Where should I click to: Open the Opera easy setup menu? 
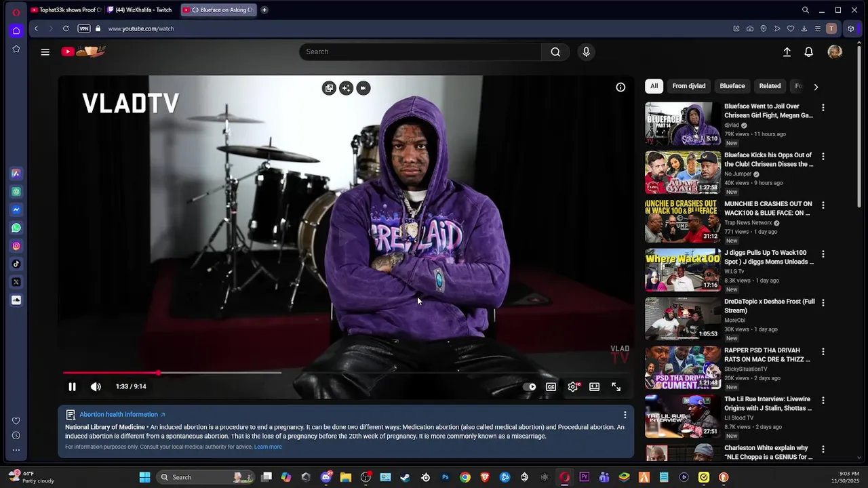[818, 28]
